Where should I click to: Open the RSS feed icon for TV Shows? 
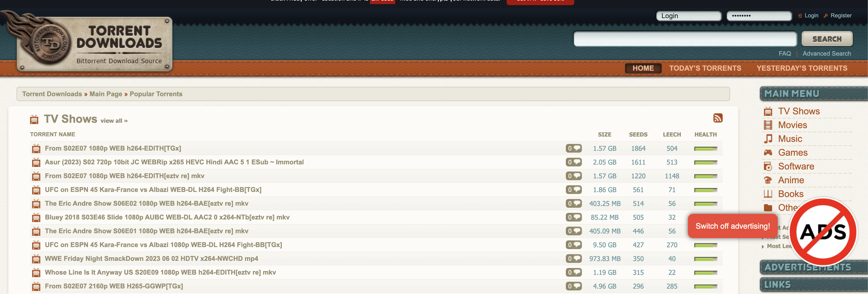718,118
